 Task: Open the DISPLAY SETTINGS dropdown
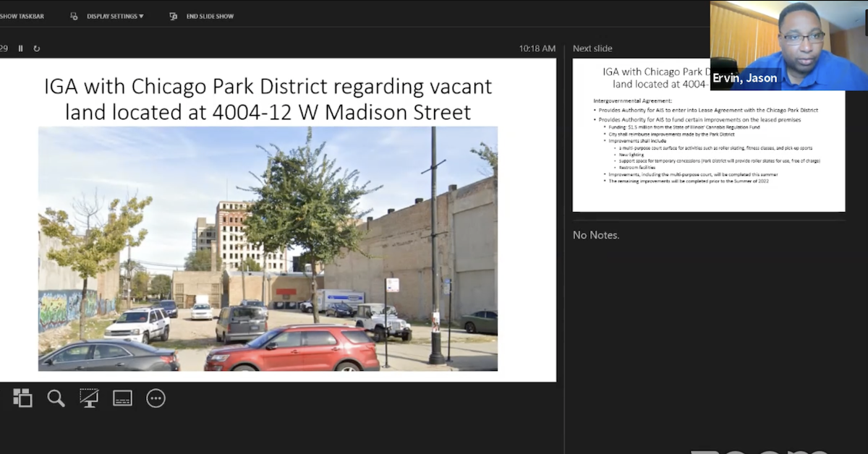point(107,16)
